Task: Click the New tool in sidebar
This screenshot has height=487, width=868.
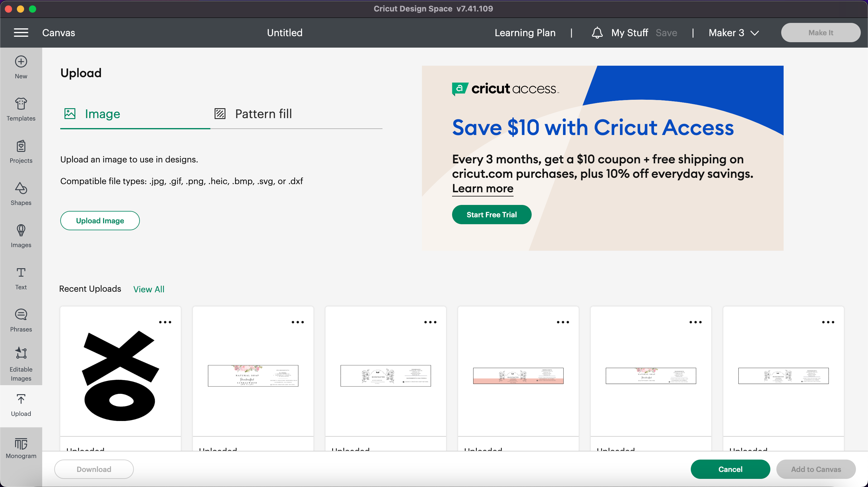Action: 20,67
